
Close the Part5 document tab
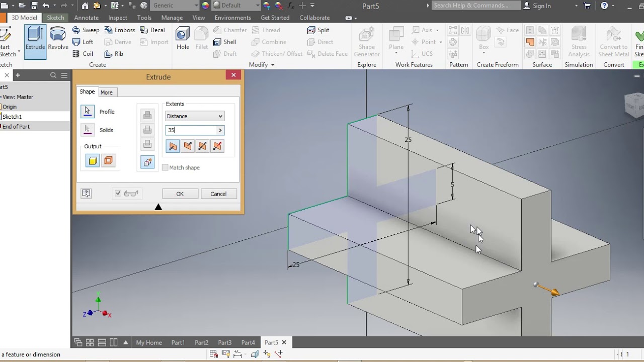click(284, 342)
